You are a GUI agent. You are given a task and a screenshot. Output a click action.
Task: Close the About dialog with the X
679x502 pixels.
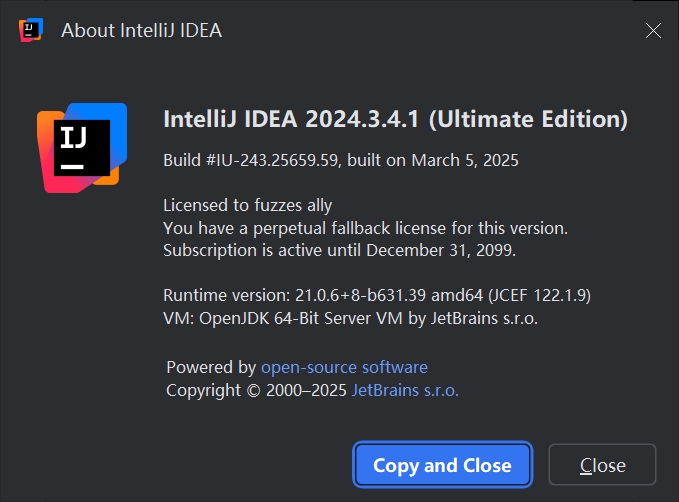(653, 30)
